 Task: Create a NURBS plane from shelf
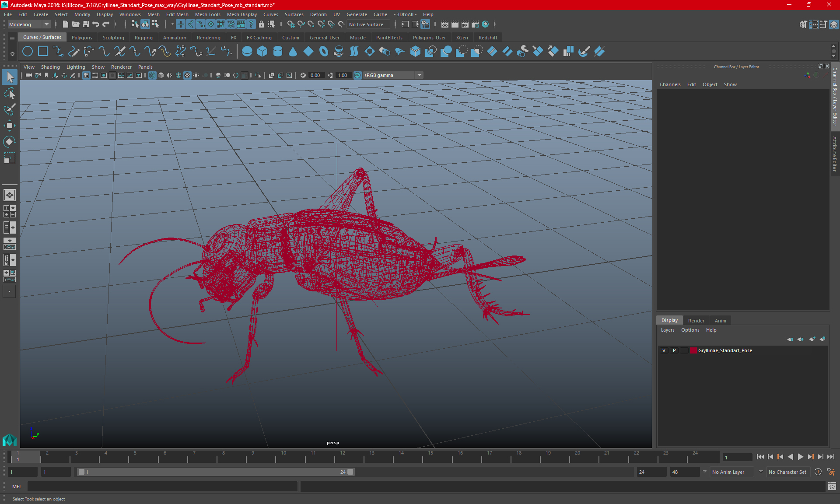coord(308,52)
